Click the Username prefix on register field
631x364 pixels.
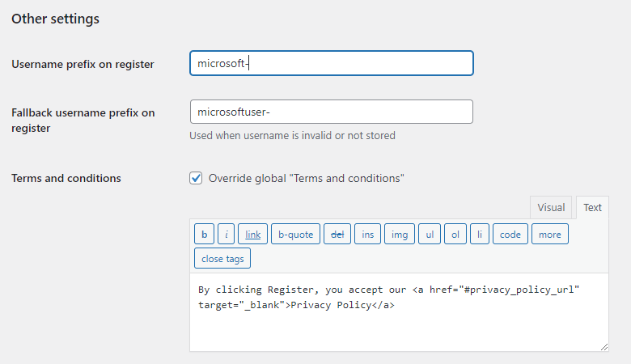[x=331, y=63]
